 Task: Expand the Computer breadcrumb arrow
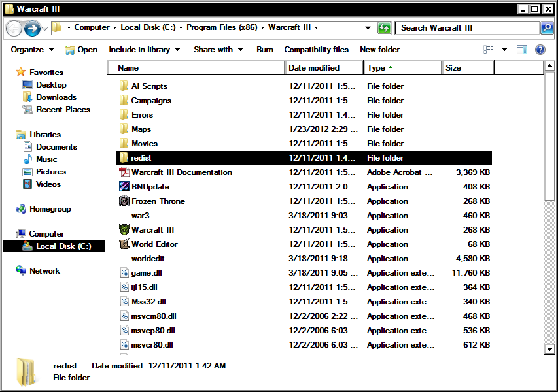(115, 27)
